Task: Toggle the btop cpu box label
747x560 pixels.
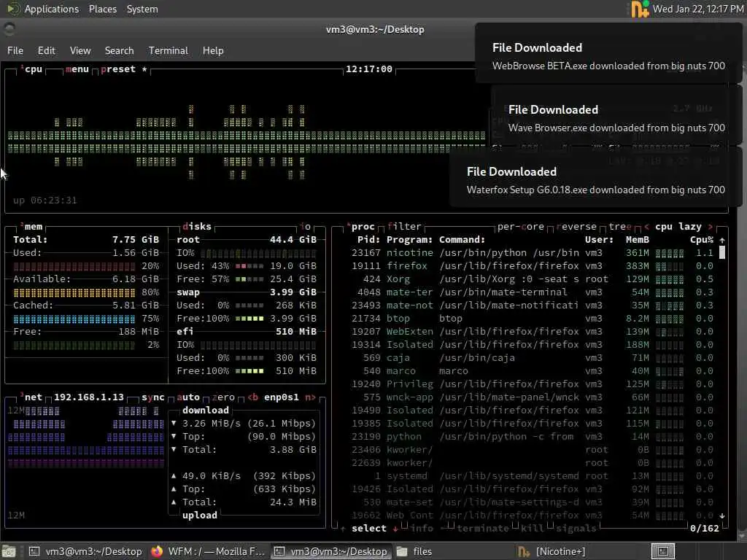Action: [31, 69]
